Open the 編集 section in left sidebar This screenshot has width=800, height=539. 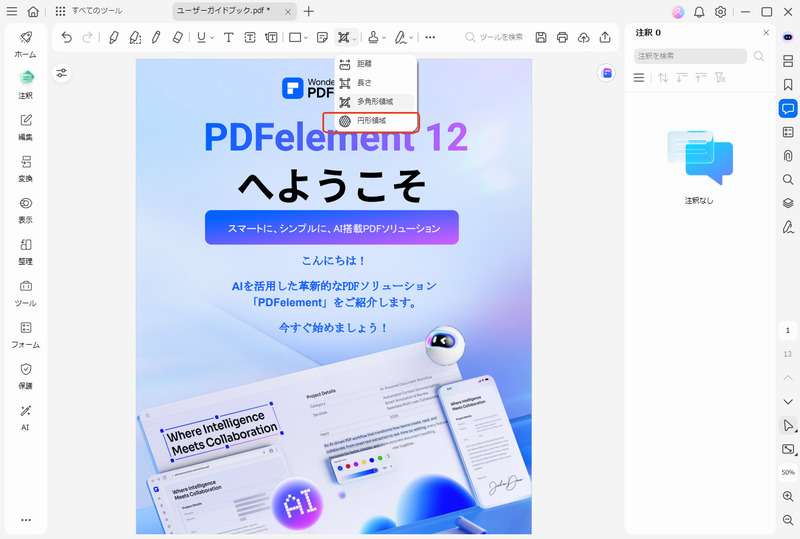(x=26, y=127)
